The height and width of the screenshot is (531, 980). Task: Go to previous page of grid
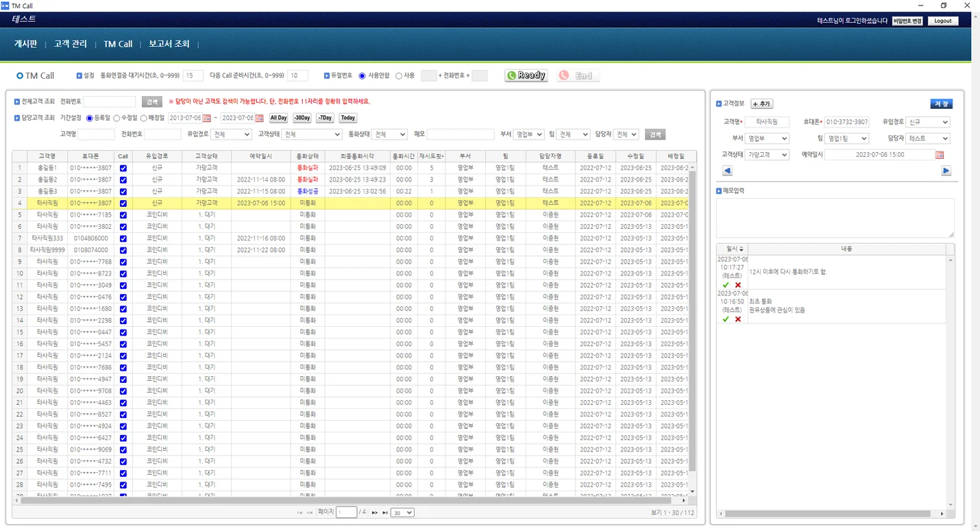[310, 513]
